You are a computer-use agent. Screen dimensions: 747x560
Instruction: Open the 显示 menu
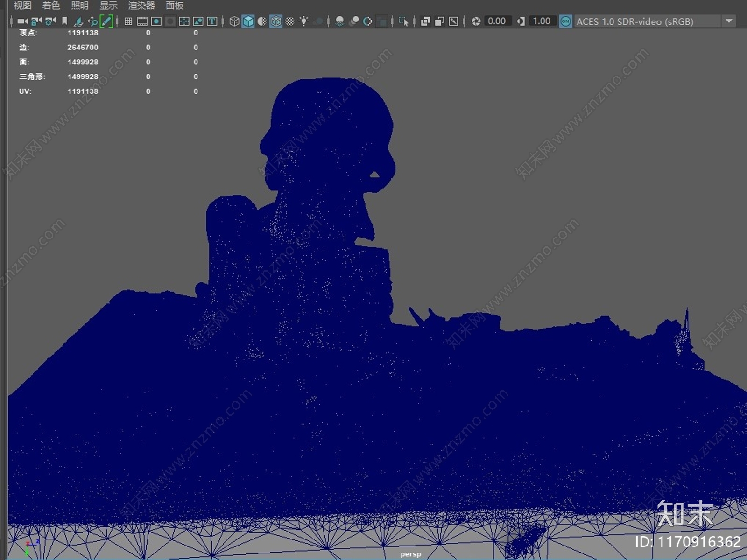[x=109, y=6]
